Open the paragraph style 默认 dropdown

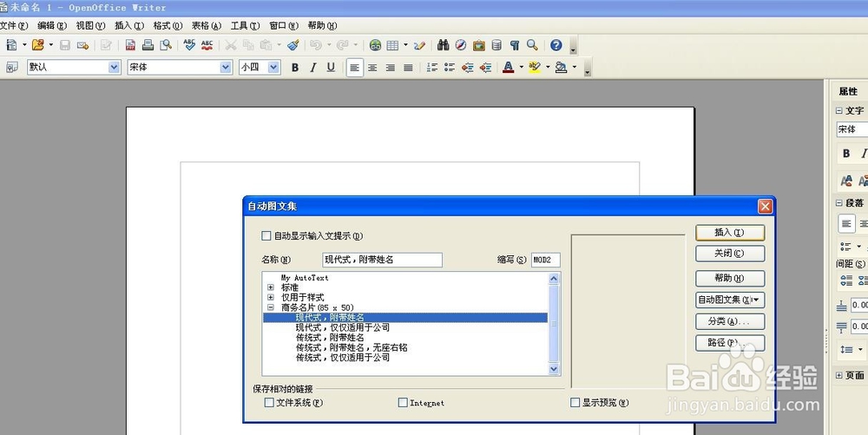pyautogui.click(x=114, y=67)
